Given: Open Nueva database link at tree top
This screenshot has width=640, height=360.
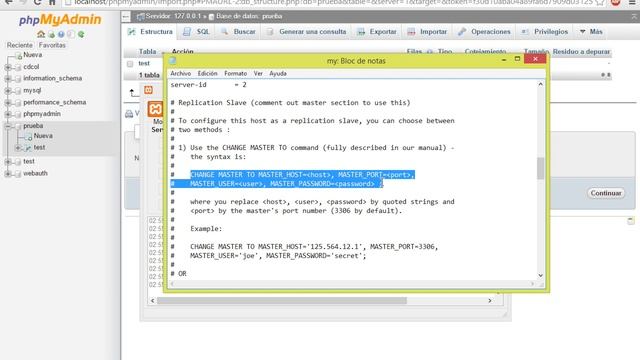Looking at the screenshot, I should (32, 55).
